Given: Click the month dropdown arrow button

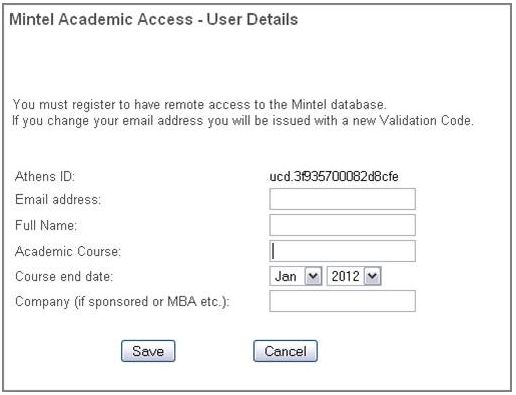Looking at the screenshot, I should click(x=313, y=276).
